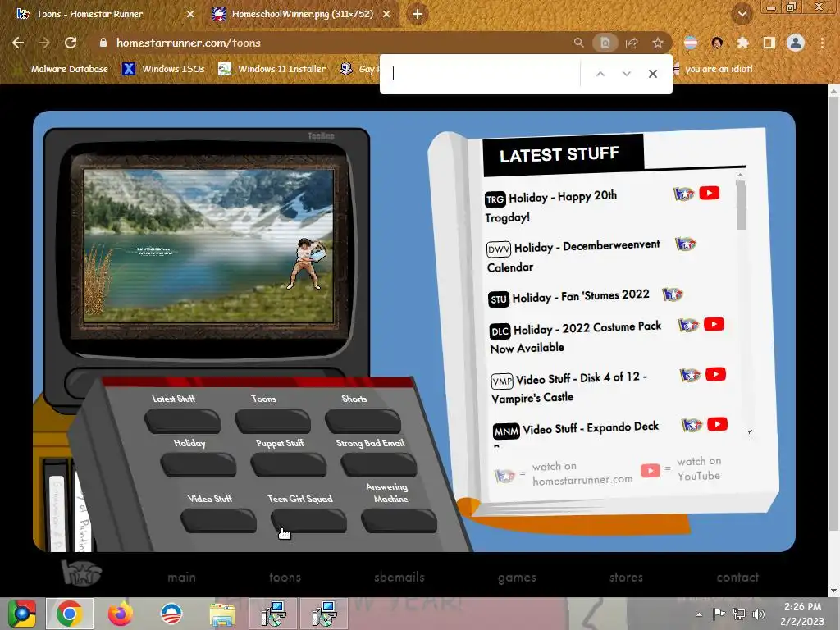Open Chrome icon in the taskbar
Screen dimensions: 840x630
pos(70,614)
